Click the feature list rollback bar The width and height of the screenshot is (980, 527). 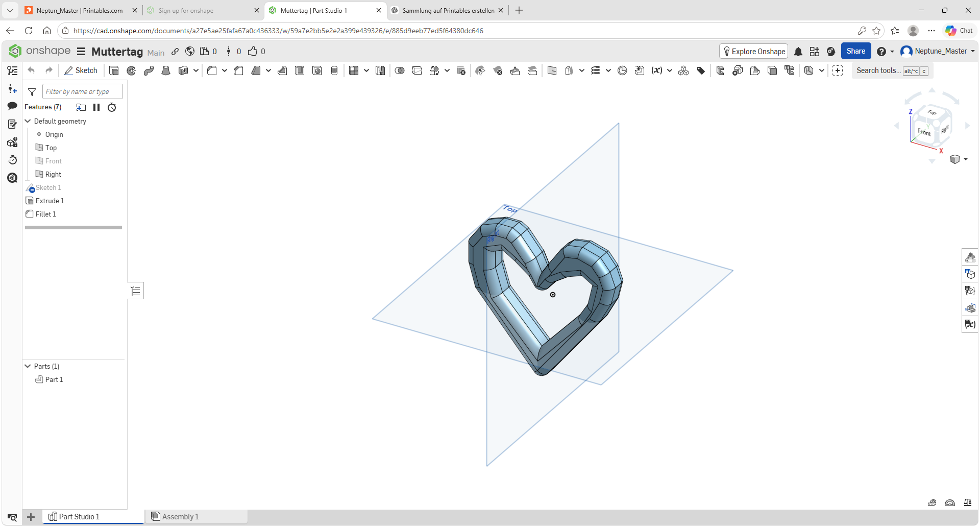click(x=73, y=227)
